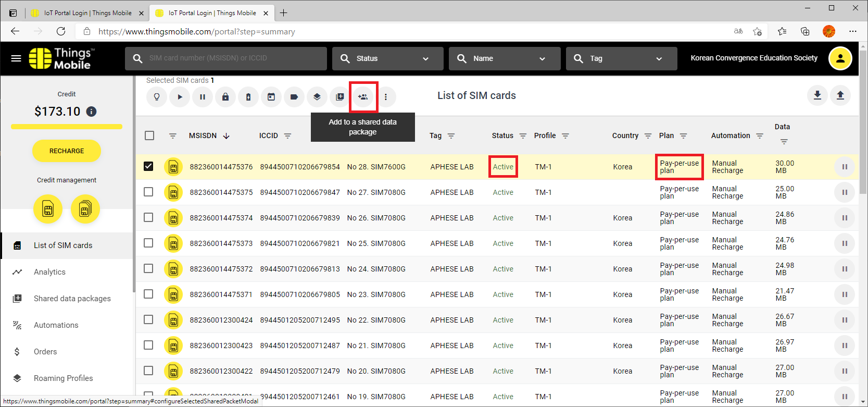This screenshot has width=868, height=407.
Task: Open the hamburger navigation menu
Action: 16,58
